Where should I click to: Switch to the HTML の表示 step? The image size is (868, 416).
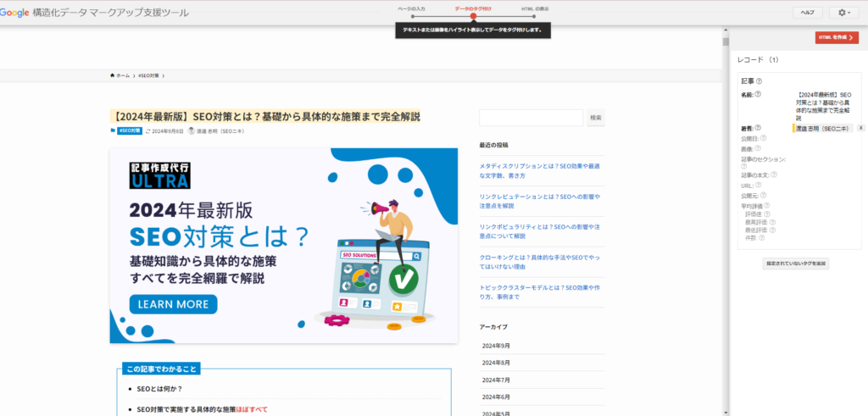click(535, 8)
